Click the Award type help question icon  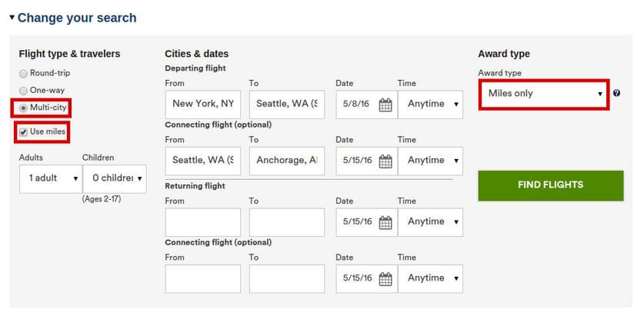pyautogui.click(x=616, y=93)
